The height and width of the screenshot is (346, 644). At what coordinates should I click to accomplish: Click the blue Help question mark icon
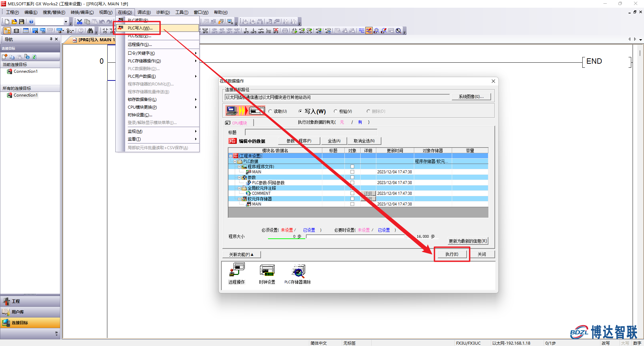coord(31,22)
